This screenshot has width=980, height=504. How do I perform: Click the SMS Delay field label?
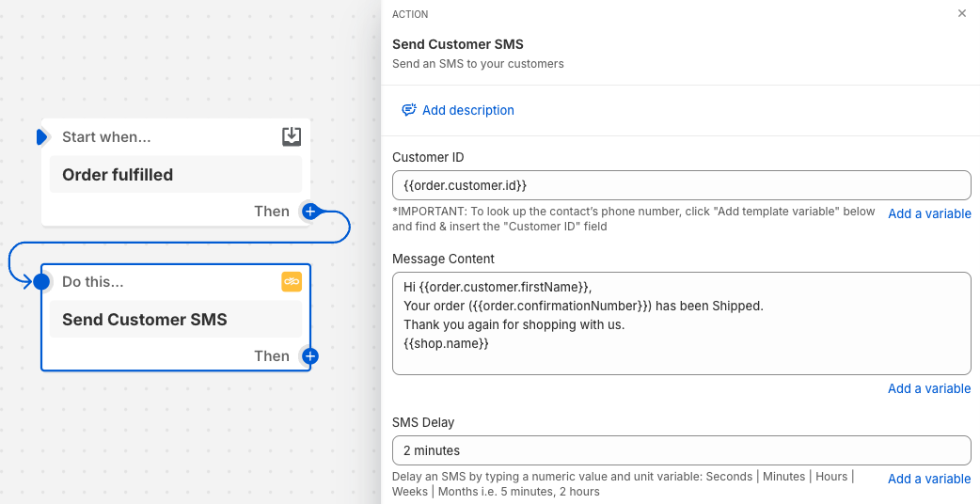[x=423, y=422]
